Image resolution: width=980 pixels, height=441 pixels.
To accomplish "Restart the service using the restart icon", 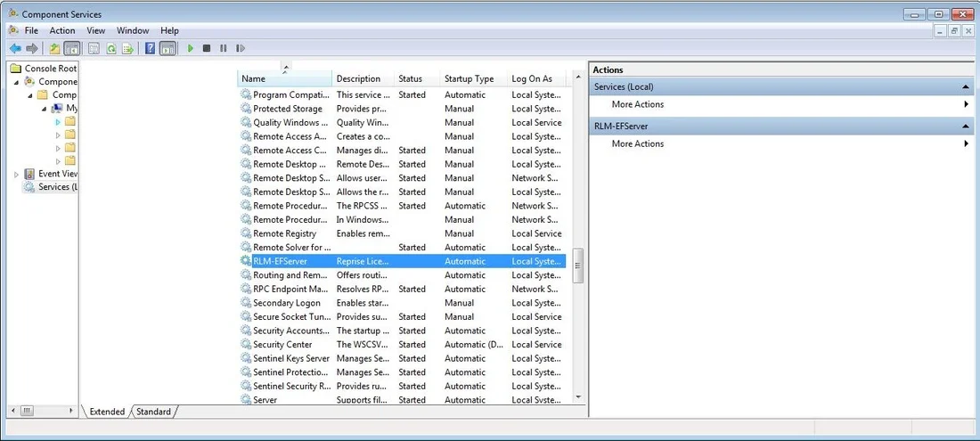I will 240,48.
